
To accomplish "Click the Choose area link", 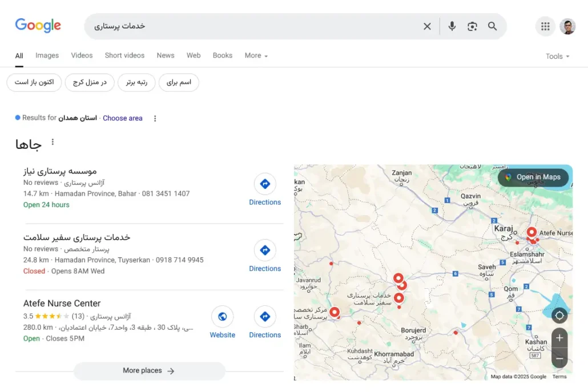I will [123, 118].
